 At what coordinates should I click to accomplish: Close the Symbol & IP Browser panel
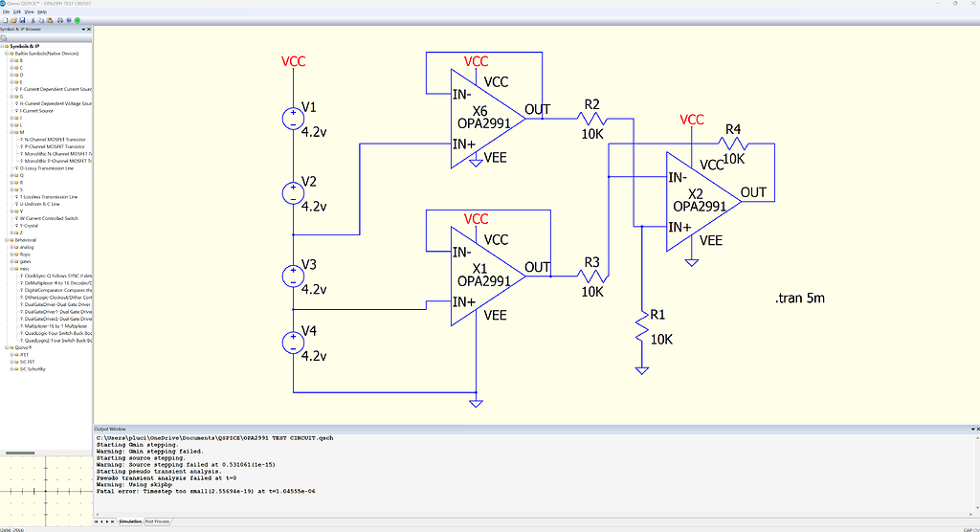tap(89, 30)
